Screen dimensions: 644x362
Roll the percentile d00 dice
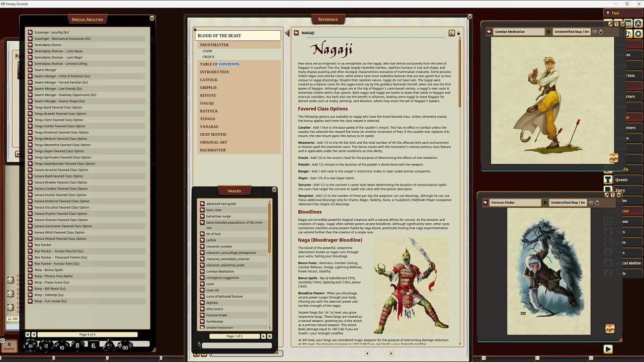coord(125,347)
